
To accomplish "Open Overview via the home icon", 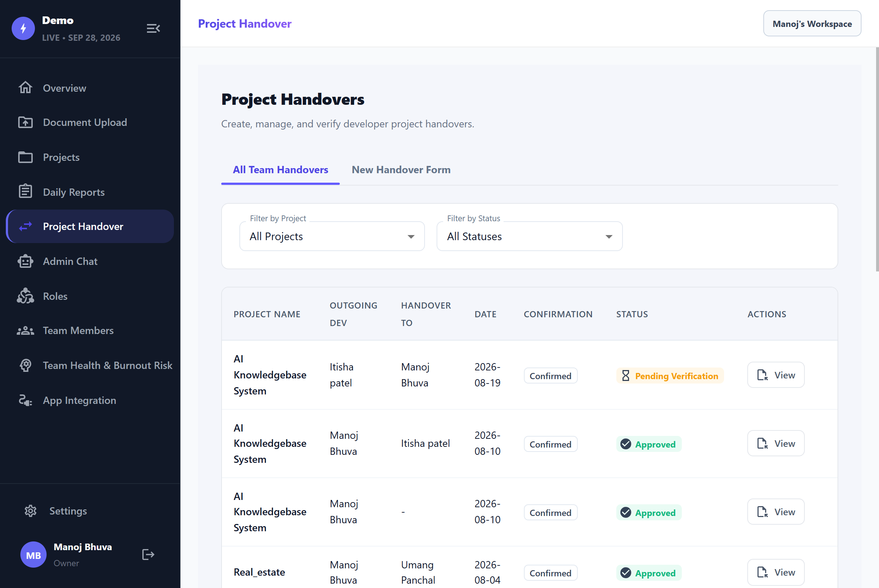I will coord(25,88).
